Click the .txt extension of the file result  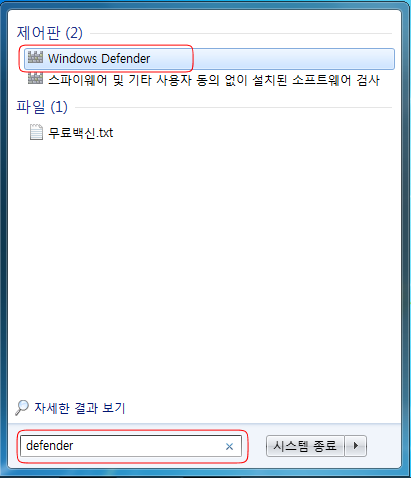(105, 133)
